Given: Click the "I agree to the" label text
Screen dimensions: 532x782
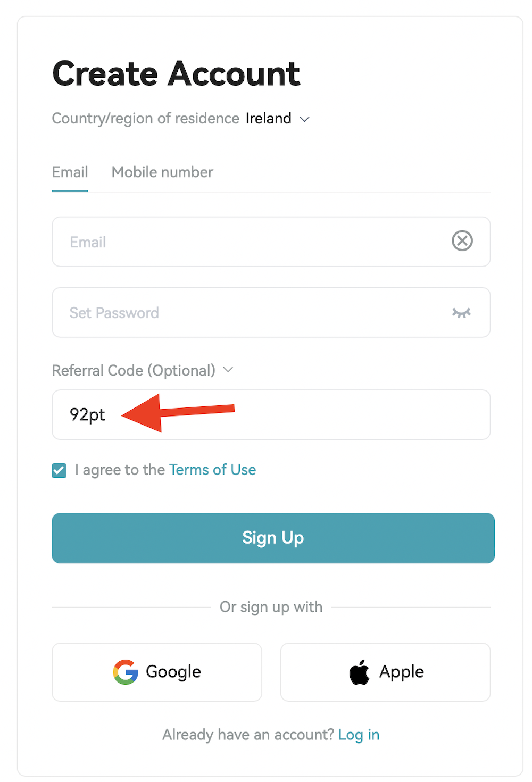Looking at the screenshot, I should click(x=120, y=470).
